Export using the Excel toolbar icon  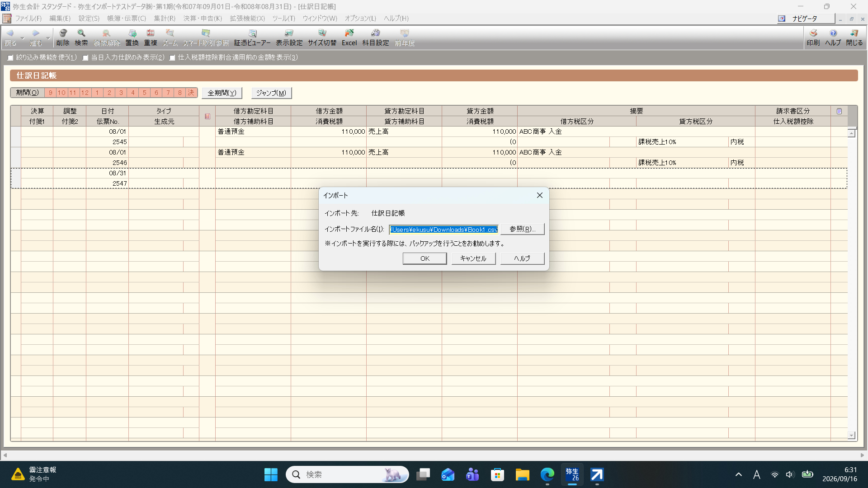pyautogui.click(x=349, y=38)
